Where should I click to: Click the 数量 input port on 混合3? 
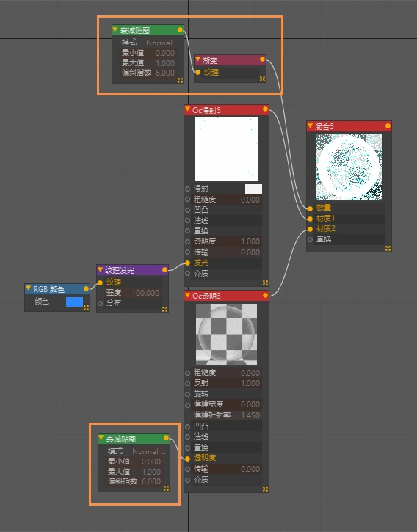pos(310,208)
